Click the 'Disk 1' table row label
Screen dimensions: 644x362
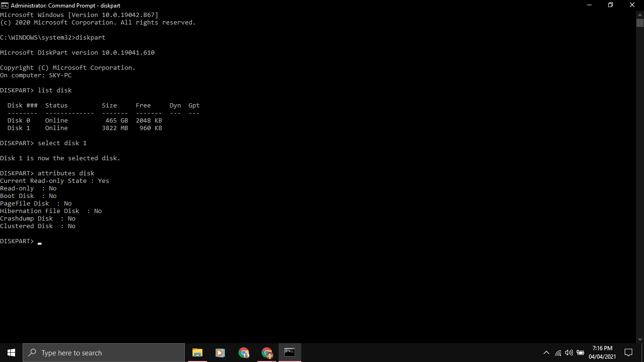(x=19, y=128)
